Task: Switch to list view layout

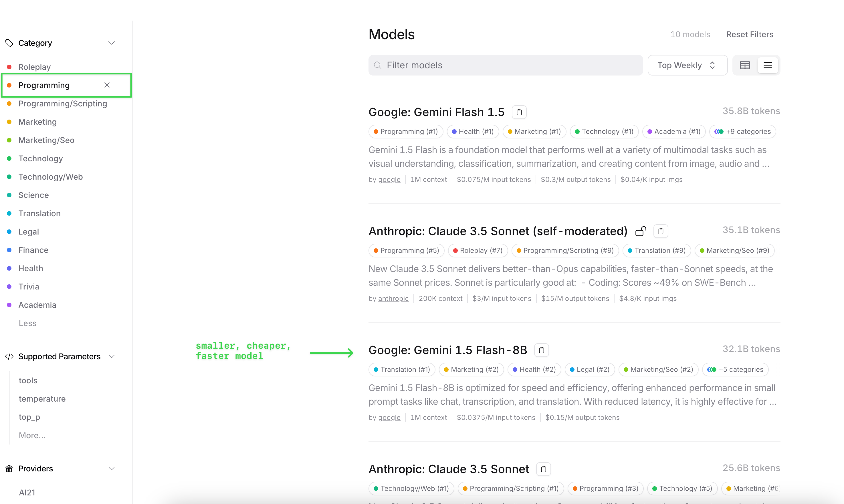Action: (x=768, y=65)
